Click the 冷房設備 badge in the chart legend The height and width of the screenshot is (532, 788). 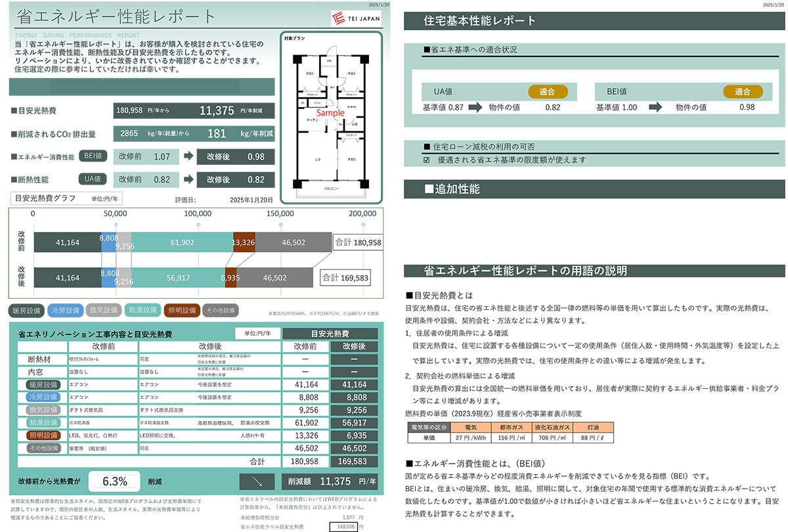pos(65,310)
